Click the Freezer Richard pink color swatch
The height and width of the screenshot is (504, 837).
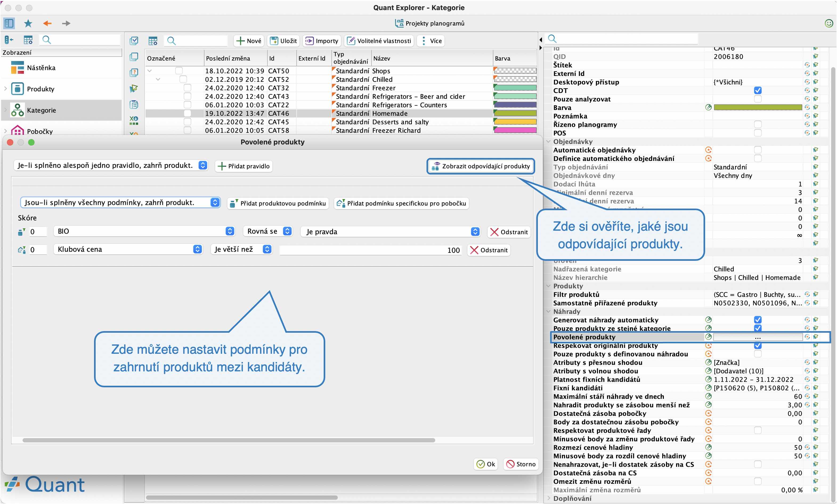pos(515,130)
